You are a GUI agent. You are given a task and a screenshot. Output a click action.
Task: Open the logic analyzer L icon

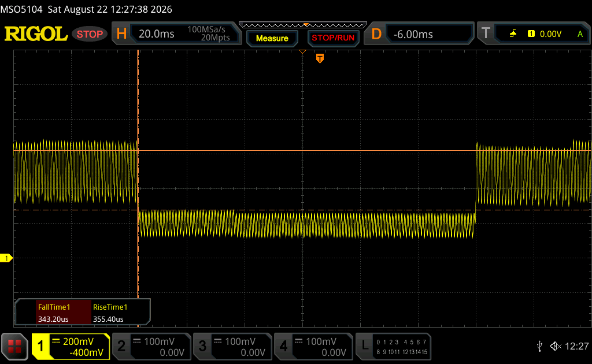pos(365,345)
